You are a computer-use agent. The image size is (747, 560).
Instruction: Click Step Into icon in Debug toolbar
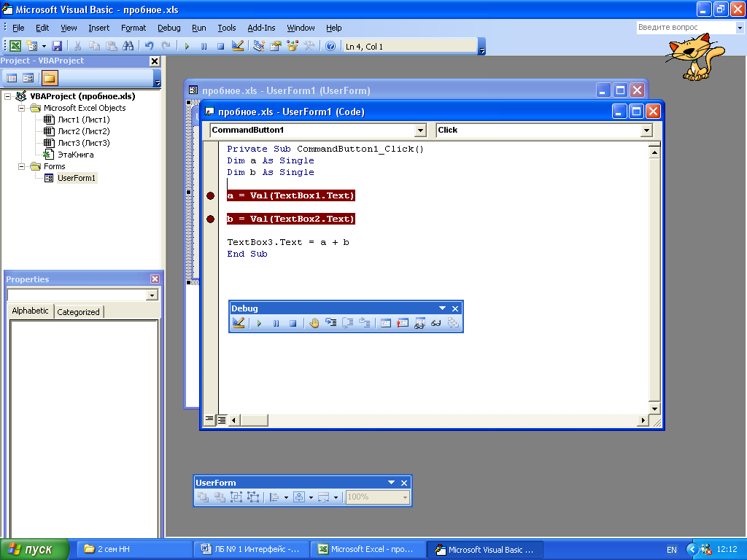[330, 323]
